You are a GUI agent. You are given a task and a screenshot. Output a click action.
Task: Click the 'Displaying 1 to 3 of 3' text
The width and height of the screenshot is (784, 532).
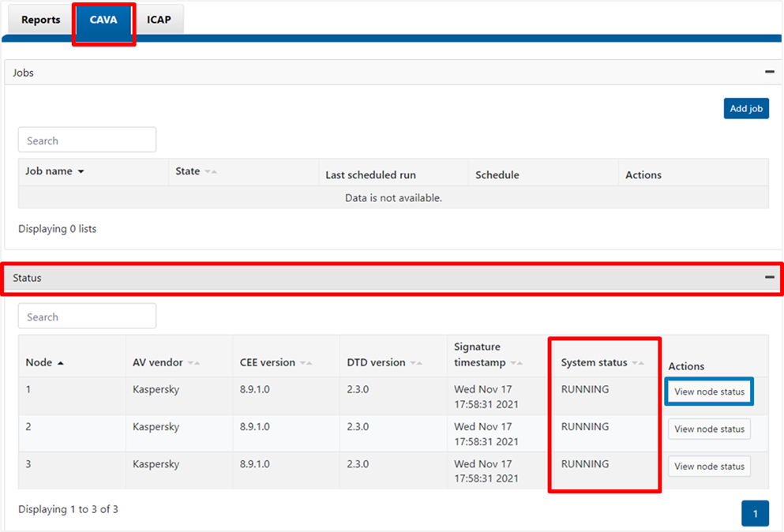pos(69,509)
